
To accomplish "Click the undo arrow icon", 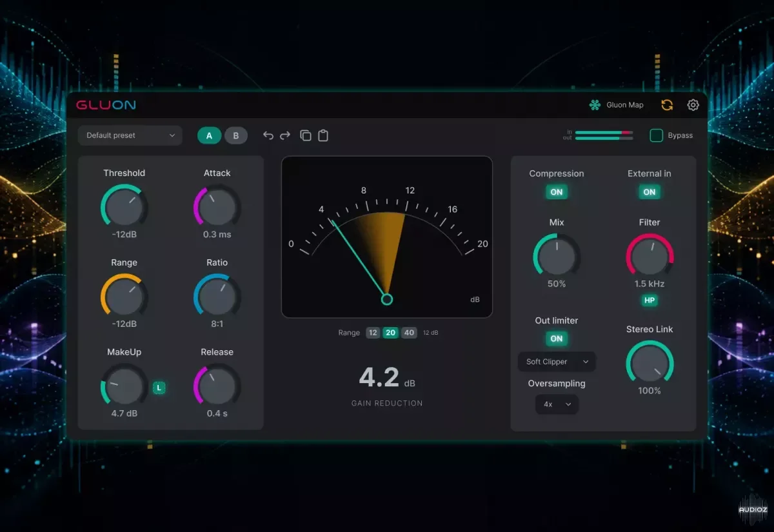I will point(268,135).
